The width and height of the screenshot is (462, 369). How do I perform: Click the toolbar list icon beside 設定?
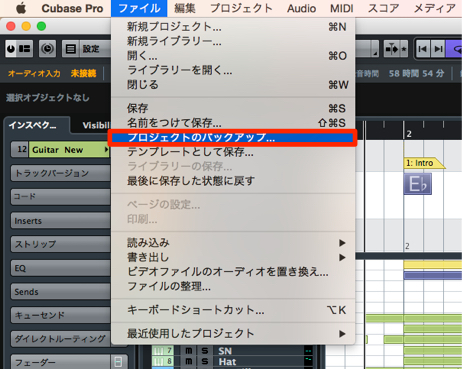click(x=71, y=49)
